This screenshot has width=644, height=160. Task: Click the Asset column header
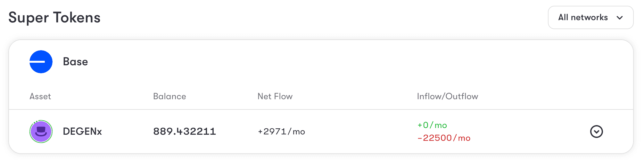pyautogui.click(x=40, y=96)
